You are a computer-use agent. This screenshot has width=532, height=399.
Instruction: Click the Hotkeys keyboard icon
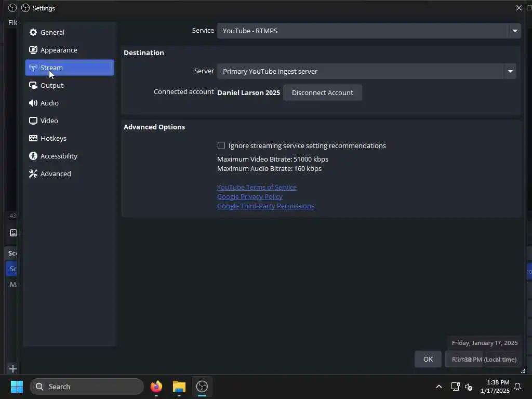pos(33,138)
